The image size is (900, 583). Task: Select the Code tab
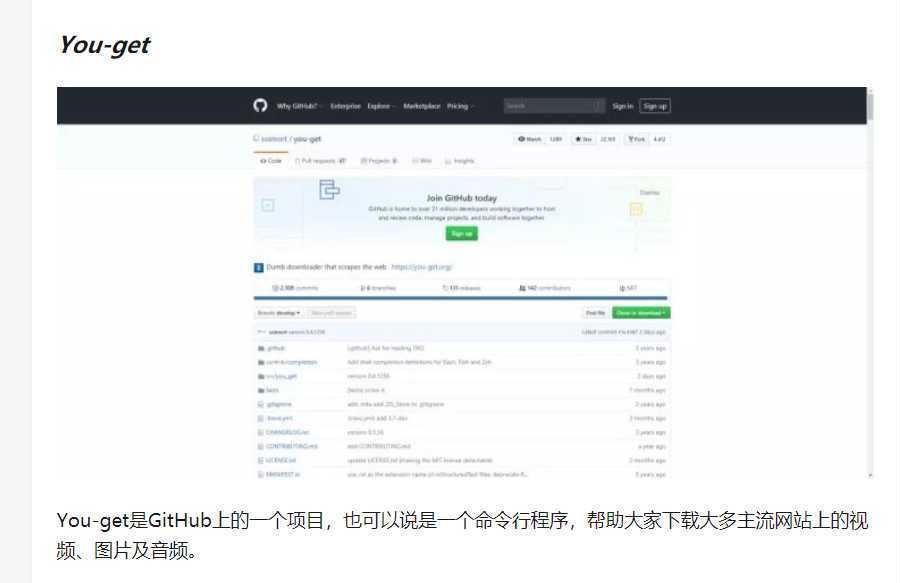tap(271, 161)
